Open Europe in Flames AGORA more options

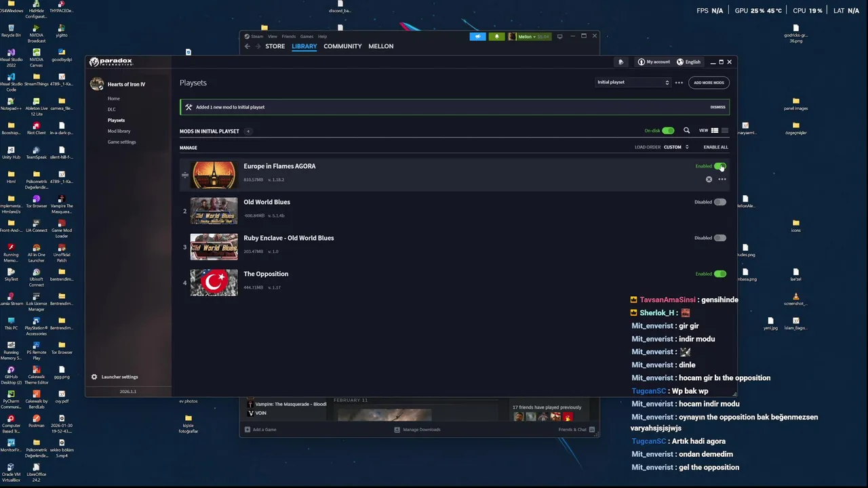tap(722, 180)
